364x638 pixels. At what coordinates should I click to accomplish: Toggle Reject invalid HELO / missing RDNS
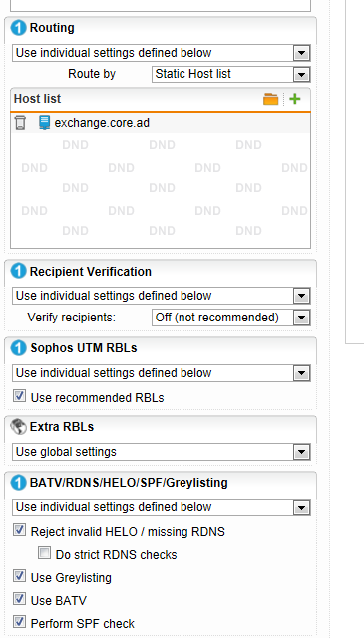[20, 530]
